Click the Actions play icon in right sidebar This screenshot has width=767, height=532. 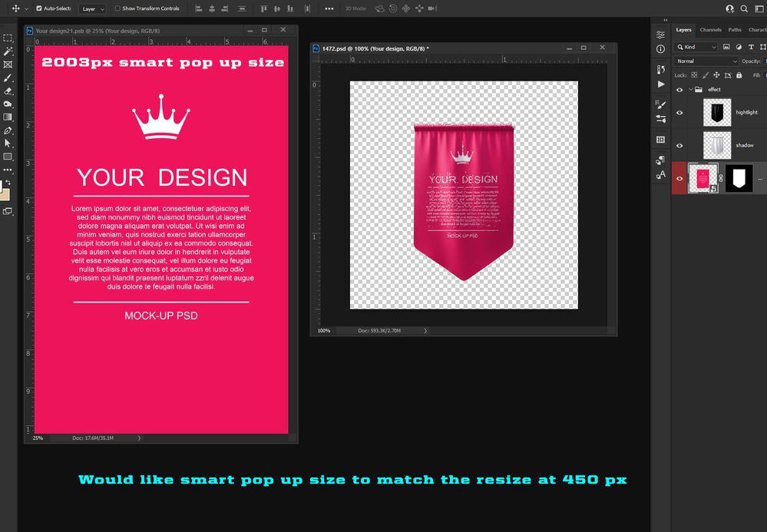pos(661,84)
